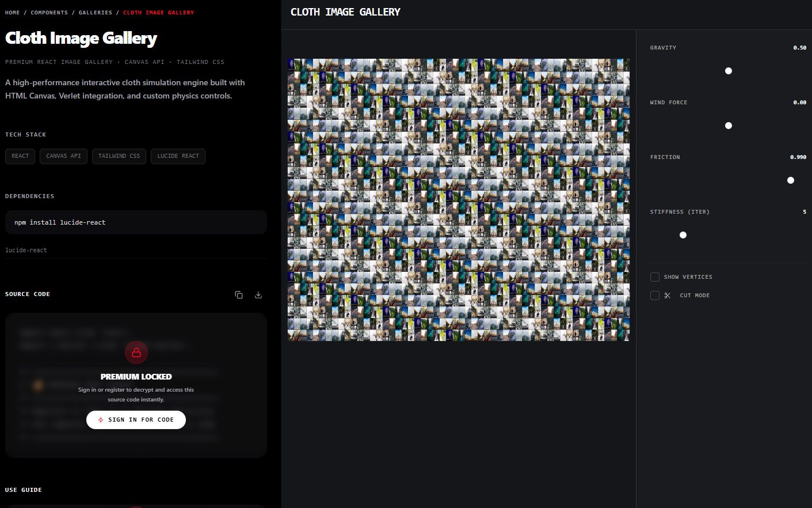Screen dimensions: 812x508
Task: Click the Friction slider handle
Action: click(x=791, y=180)
